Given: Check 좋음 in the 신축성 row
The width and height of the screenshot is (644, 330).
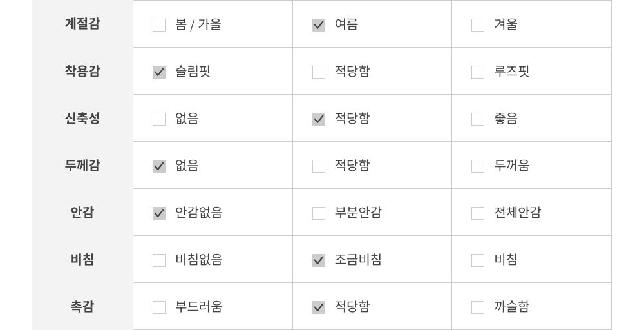Looking at the screenshot, I should click(478, 119).
